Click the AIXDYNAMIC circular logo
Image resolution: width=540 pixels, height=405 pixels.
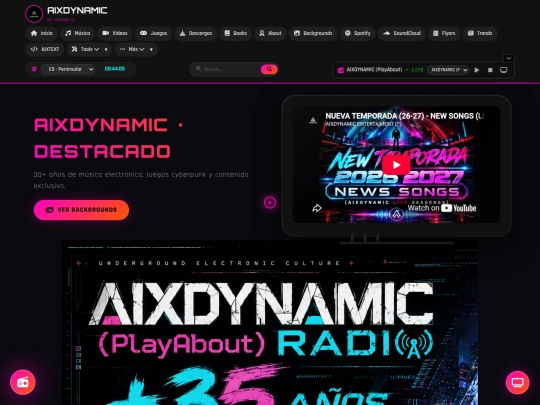(34, 14)
